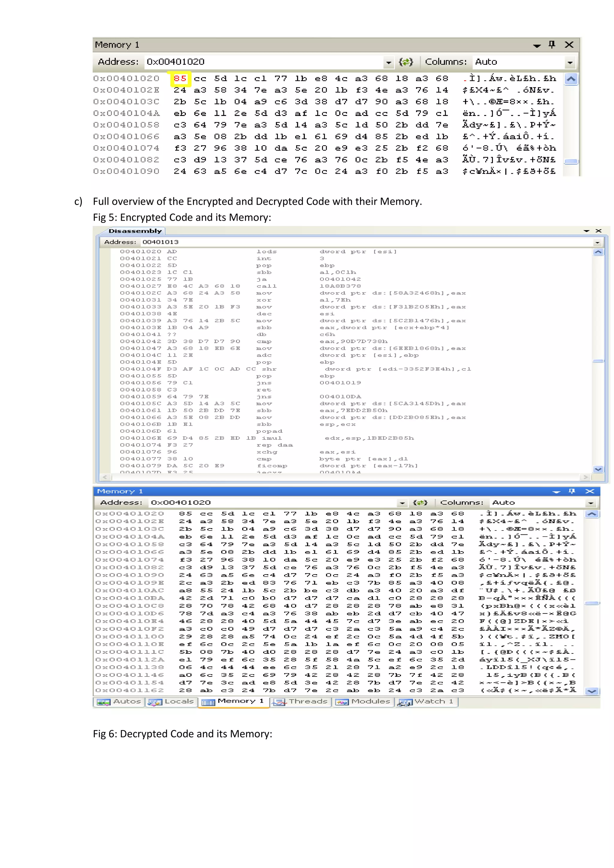Viewport: 614px width, 868px height.
Task: Click disassembly line 00401027 call 18A8B378
Action: click(240, 286)
